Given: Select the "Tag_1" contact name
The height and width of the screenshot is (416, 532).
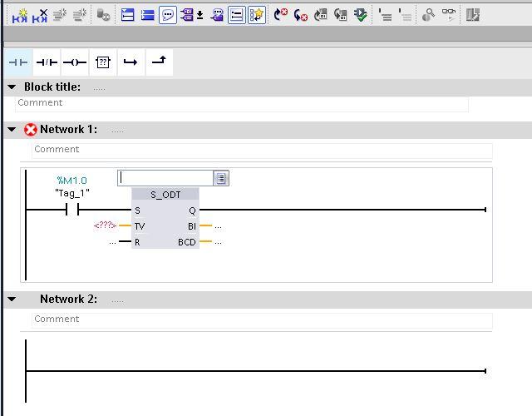Looking at the screenshot, I should pos(72,193).
